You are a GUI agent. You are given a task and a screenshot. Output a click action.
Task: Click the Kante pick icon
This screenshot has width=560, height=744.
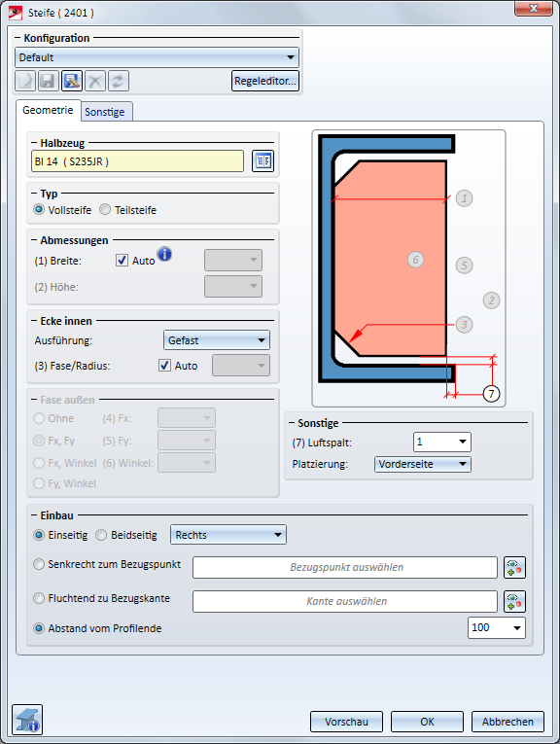coord(514,602)
